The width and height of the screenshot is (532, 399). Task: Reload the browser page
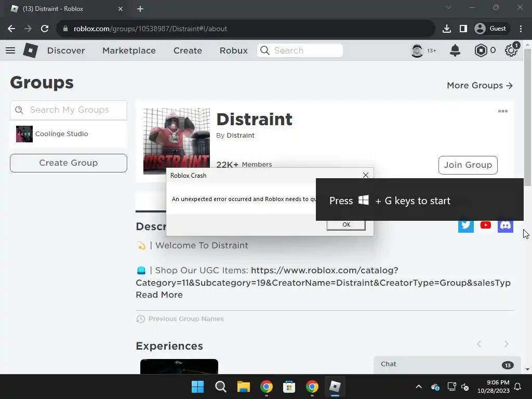pyautogui.click(x=45, y=29)
